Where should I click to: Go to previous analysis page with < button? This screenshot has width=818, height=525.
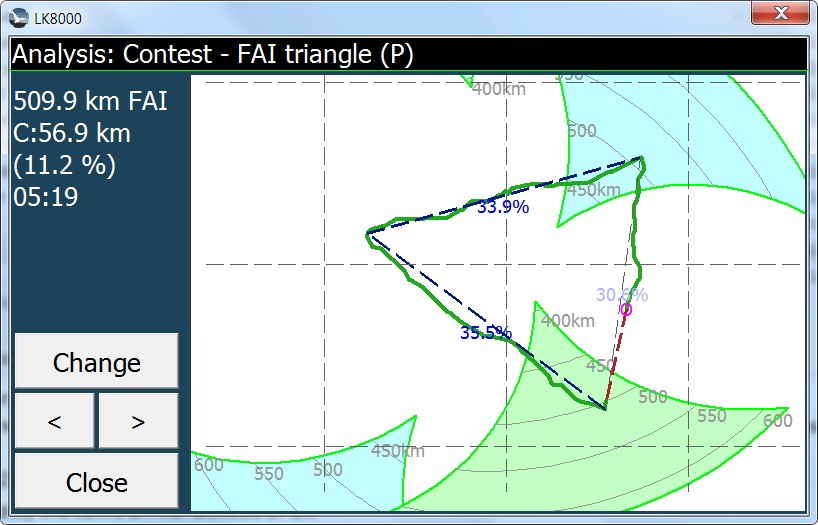55,421
